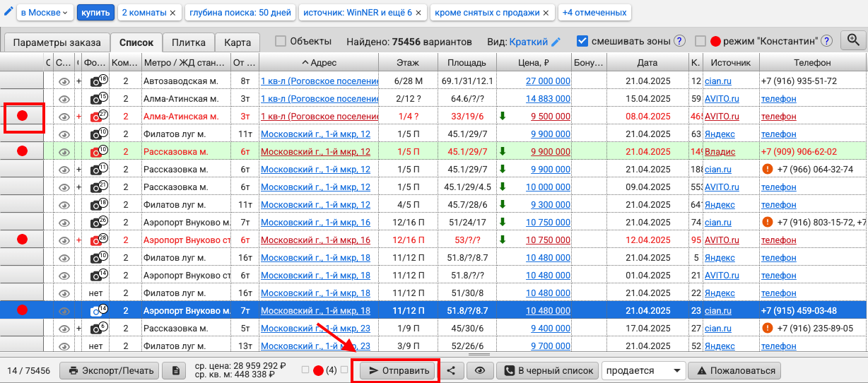Switch to 'Плитка' tab

(x=189, y=42)
